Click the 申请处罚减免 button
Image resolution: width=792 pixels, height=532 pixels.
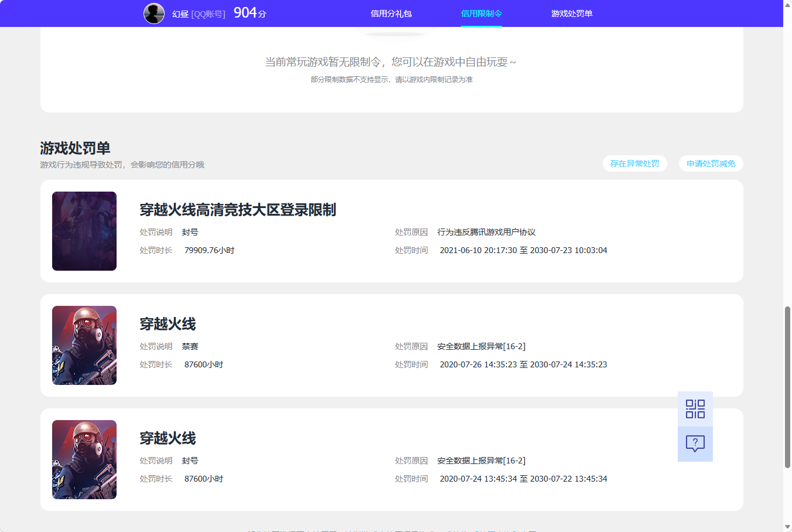point(711,163)
